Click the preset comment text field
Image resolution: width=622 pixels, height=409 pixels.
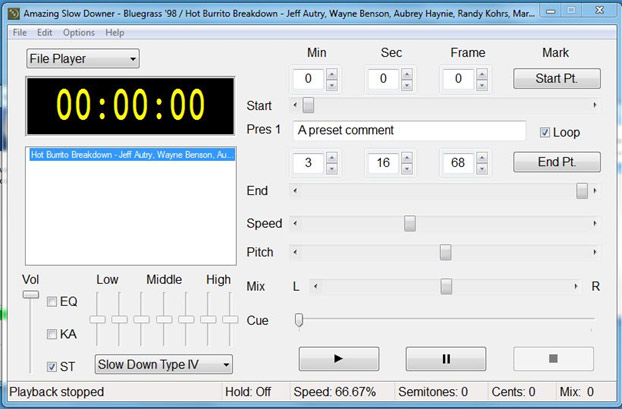(x=409, y=131)
